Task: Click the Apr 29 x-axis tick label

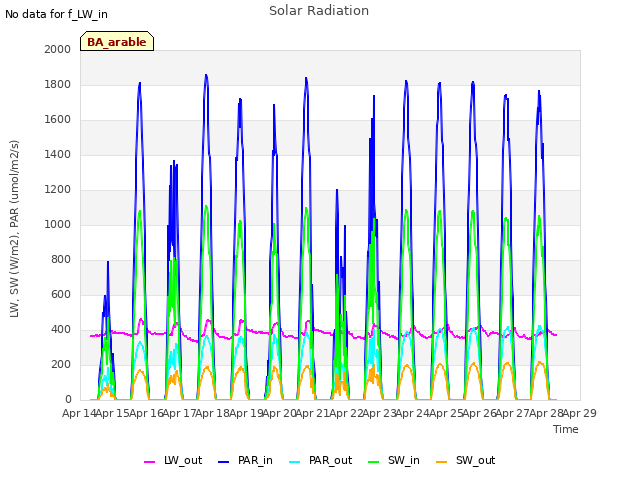Action: [x=580, y=413]
